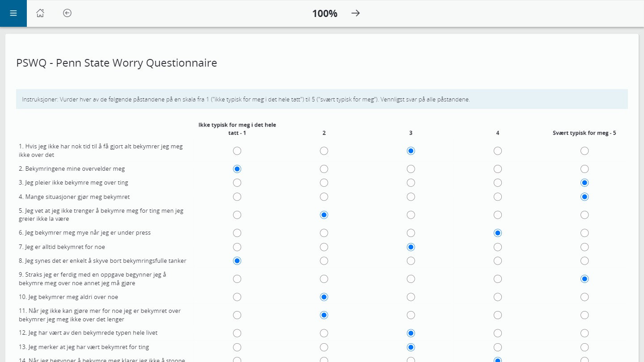Select rating 4 for question 6 about pressure
Image resolution: width=644 pixels, height=362 pixels.
point(498,233)
